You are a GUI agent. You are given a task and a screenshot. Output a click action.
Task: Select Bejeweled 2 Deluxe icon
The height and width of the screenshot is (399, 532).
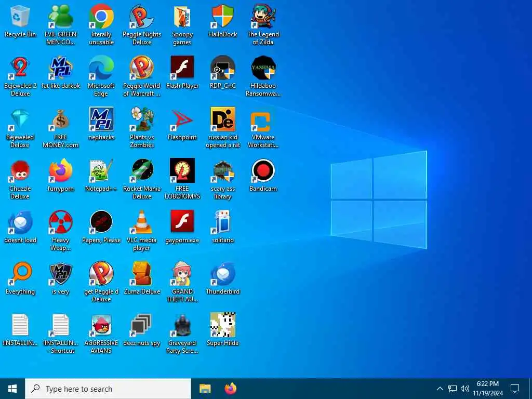[x=20, y=68]
